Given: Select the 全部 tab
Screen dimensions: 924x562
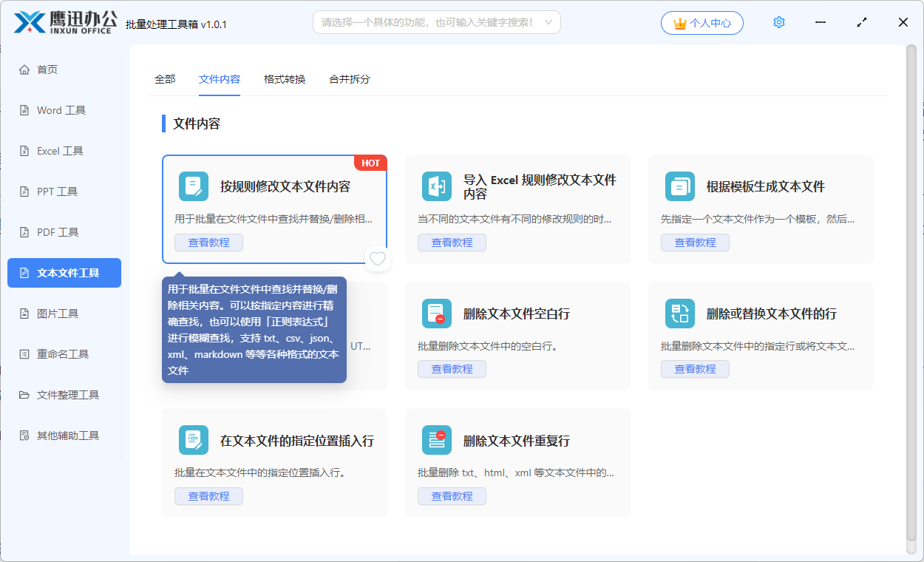Looking at the screenshot, I should (x=165, y=78).
